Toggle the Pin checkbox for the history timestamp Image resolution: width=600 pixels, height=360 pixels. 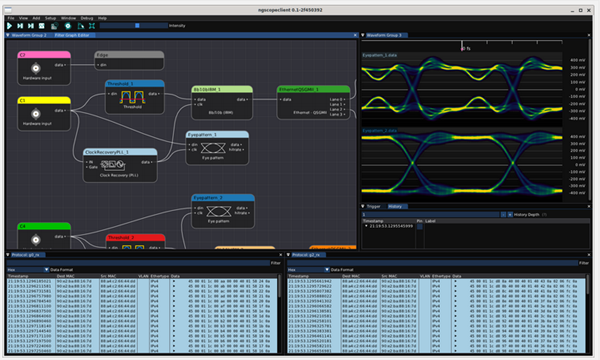pos(420,226)
